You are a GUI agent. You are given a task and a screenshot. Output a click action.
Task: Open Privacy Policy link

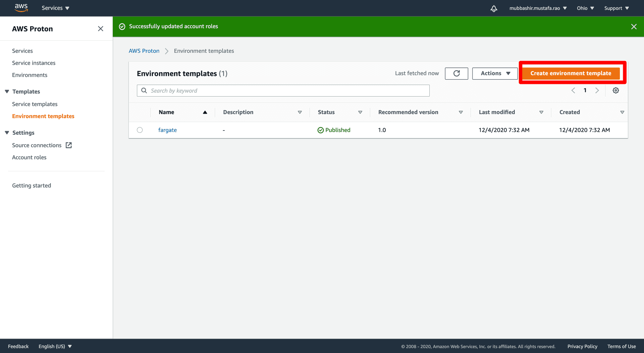point(582,346)
